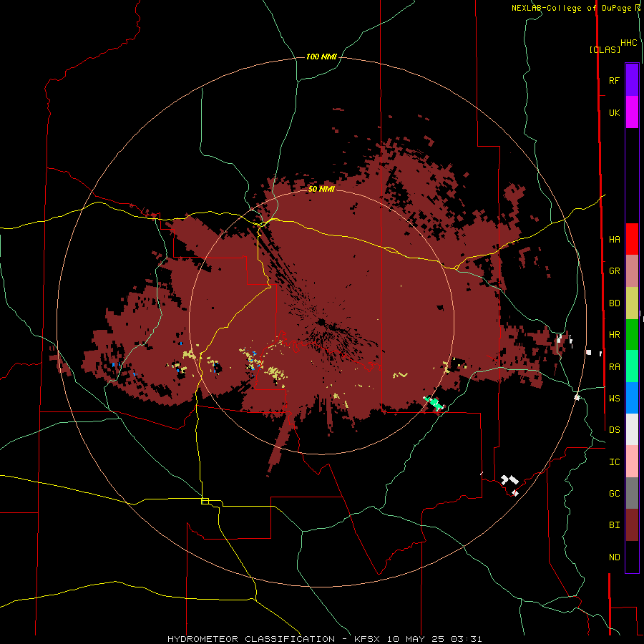644x644 pixels.
Task: Click the 'NEXLAB-College of DuPage' header text
Action: click(571, 8)
